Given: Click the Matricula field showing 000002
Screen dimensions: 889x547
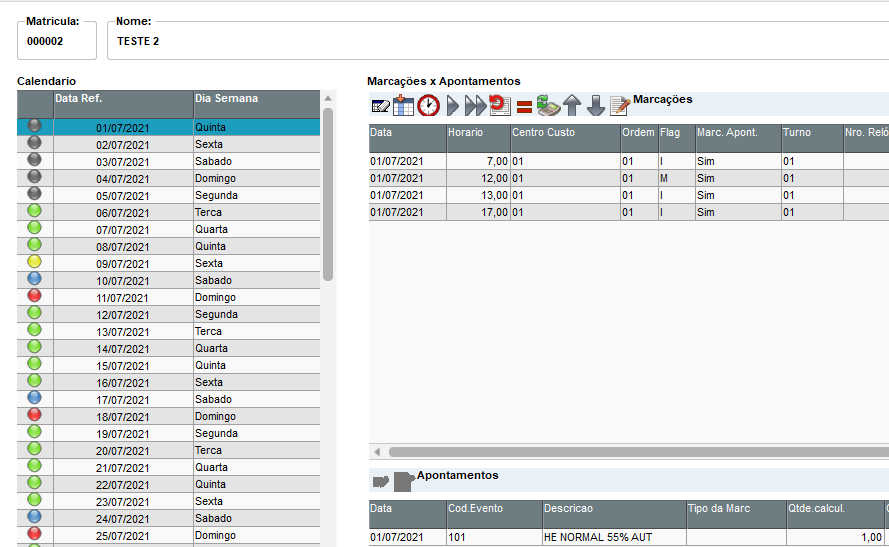Looking at the screenshot, I should pyautogui.click(x=57, y=41).
